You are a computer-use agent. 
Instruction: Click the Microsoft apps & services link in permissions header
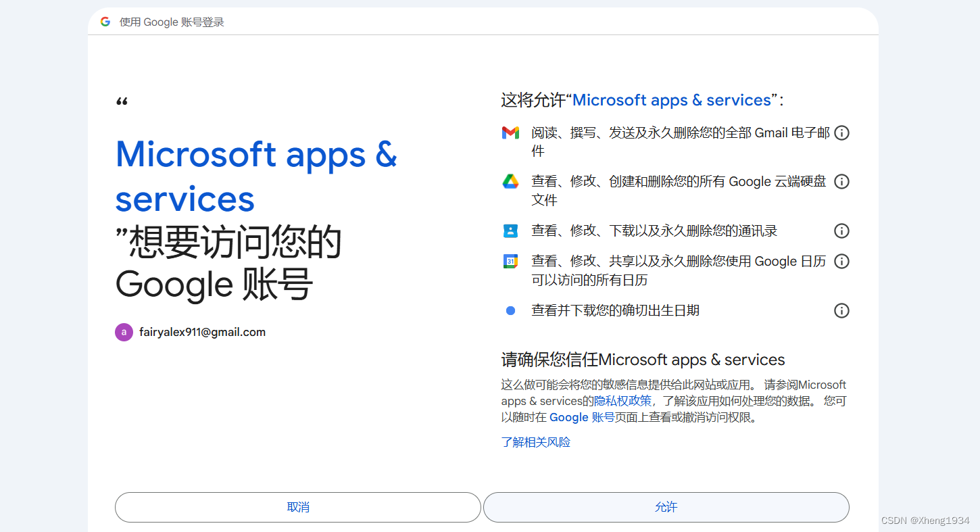coord(672,100)
